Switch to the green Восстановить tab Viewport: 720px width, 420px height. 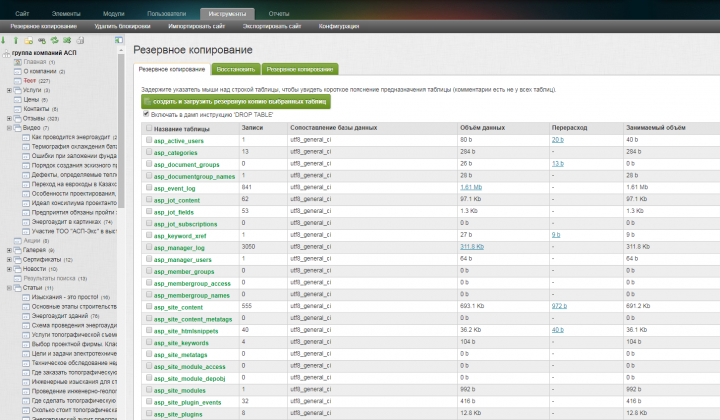tap(236, 69)
